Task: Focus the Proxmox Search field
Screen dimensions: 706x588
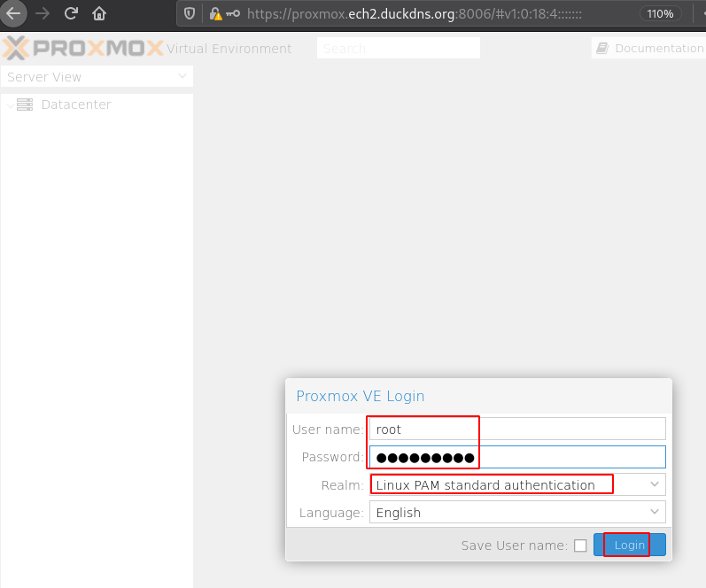Action: [x=399, y=48]
